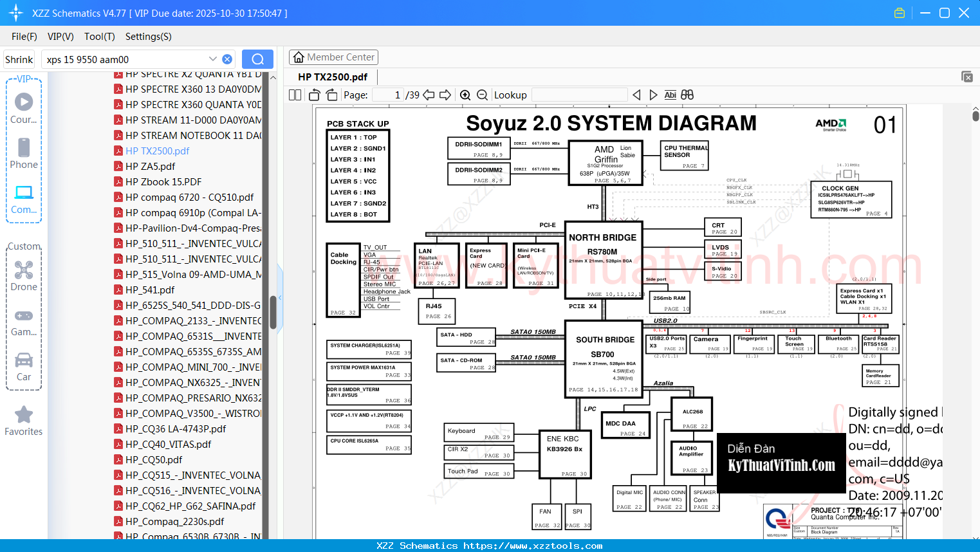Open Favorites star in sidebar
The height and width of the screenshot is (552, 980).
(24, 421)
